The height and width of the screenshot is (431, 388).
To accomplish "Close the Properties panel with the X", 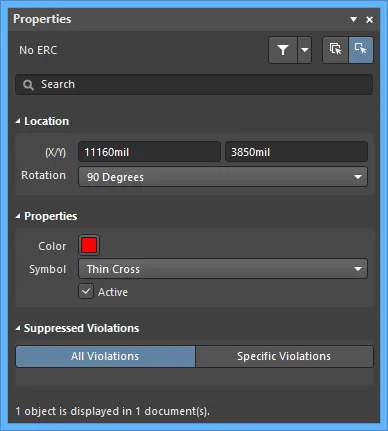I will pos(369,20).
